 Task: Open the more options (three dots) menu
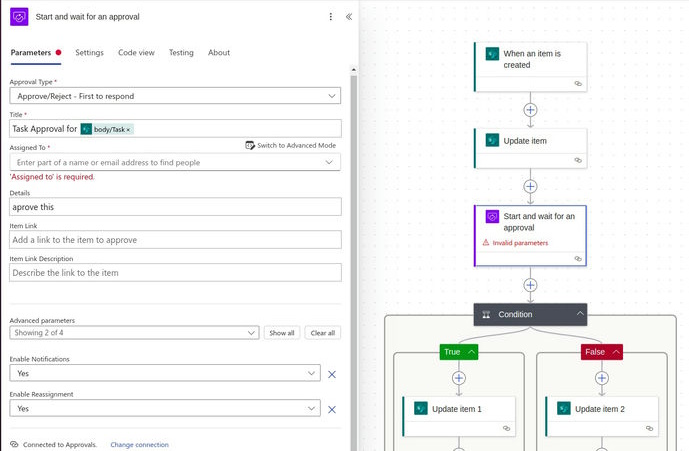331,17
